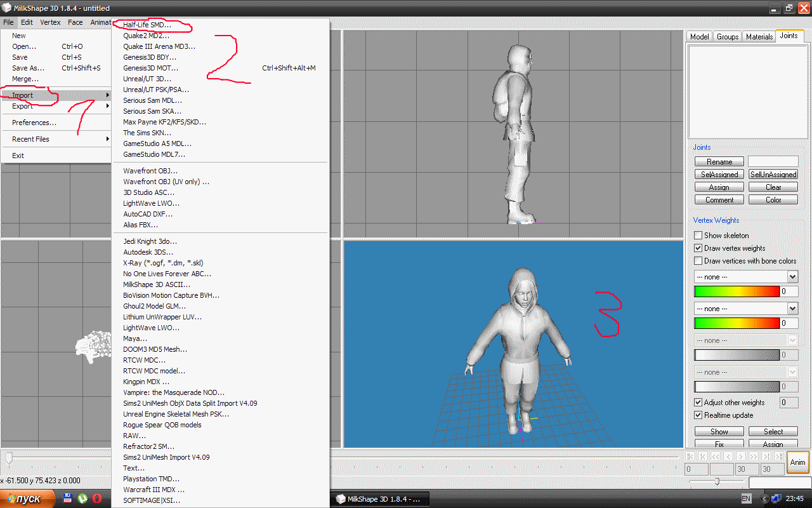
Task: Step back one frame with < button
Action: 728,456
